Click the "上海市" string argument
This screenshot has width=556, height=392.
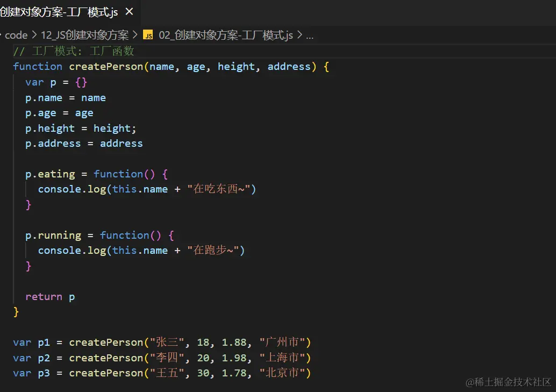click(282, 358)
